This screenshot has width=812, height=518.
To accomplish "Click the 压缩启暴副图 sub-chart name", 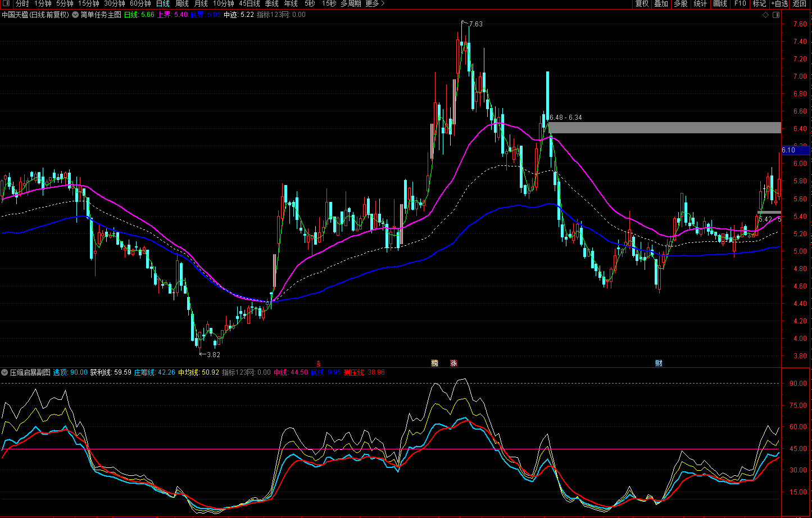I will 30,372.
